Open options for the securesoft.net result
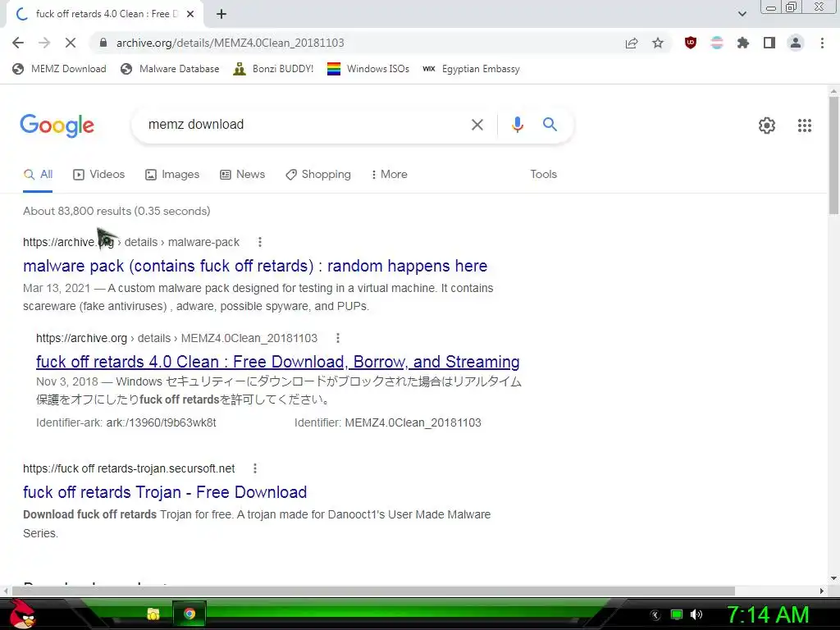 (x=255, y=468)
